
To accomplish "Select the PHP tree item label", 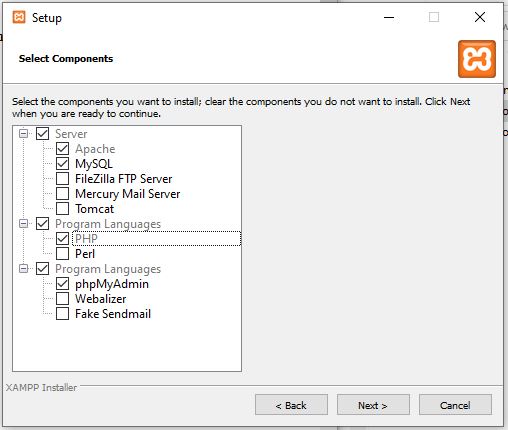I will tap(86, 239).
